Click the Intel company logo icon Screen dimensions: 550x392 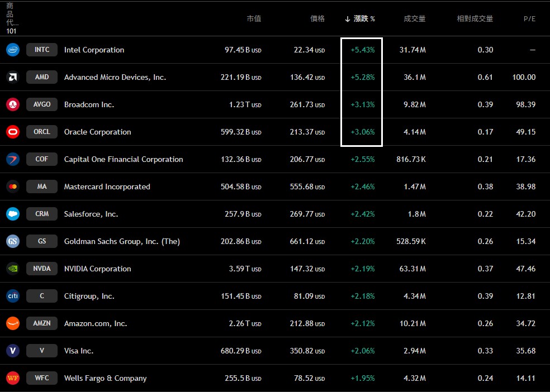[12, 50]
